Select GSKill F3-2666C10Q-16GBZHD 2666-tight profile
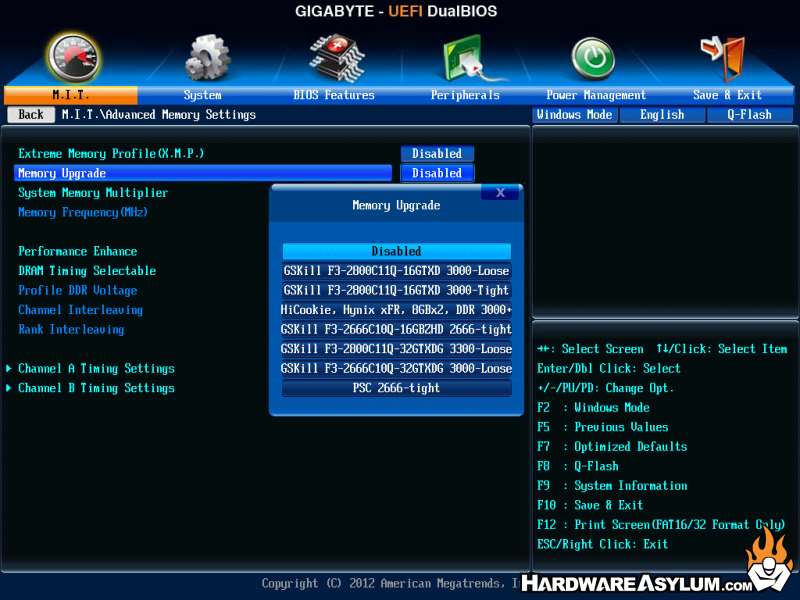Image resolution: width=800 pixels, height=600 pixels. 396,329
